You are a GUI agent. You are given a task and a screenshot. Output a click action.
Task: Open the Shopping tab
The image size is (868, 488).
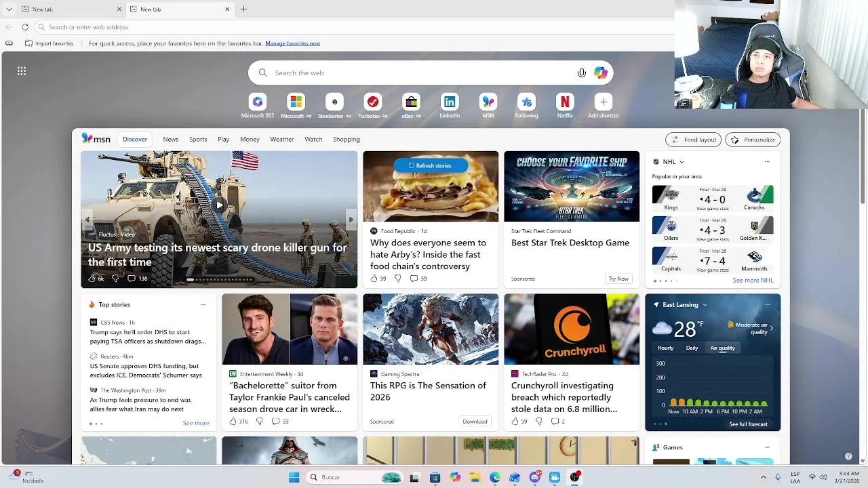coord(347,139)
